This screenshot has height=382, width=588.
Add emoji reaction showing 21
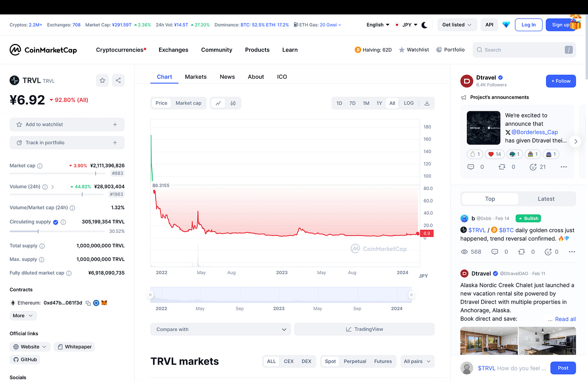[533, 167]
